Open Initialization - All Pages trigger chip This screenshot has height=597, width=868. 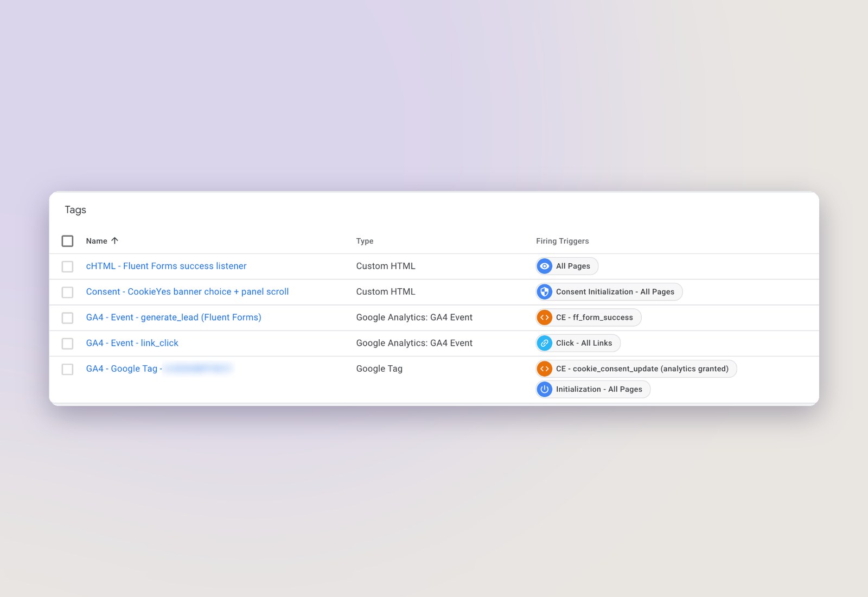(x=593, y=389)
